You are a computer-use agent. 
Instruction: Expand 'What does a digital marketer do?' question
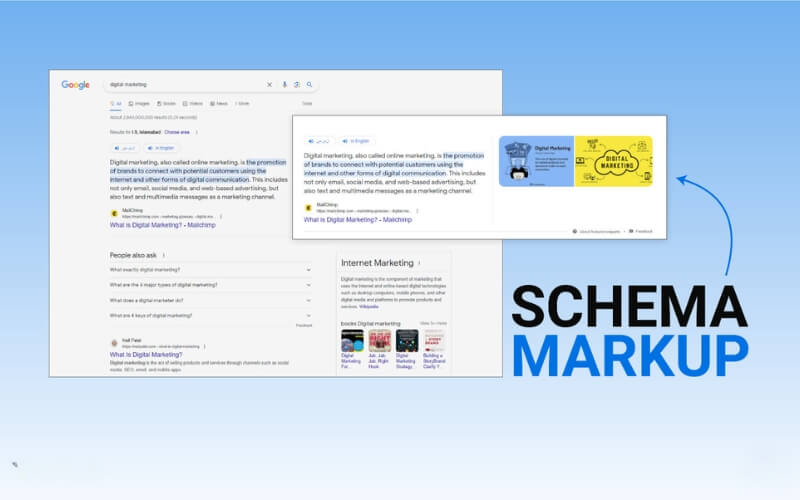pos(210,301)
